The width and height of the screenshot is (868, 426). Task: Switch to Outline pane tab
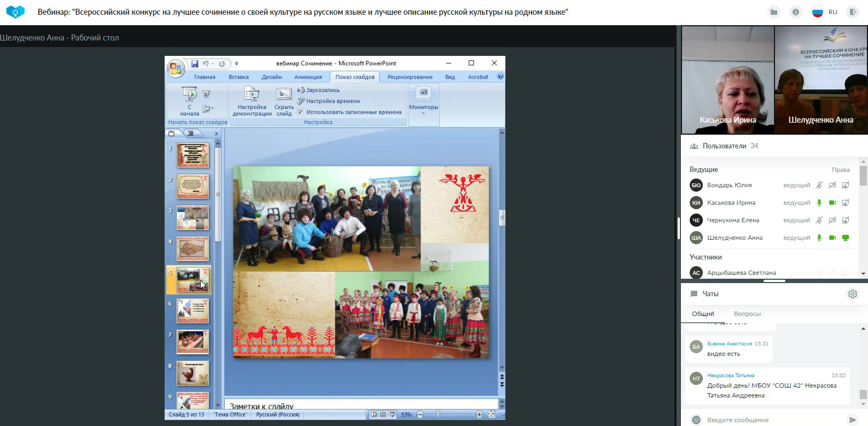click(190, 133)
